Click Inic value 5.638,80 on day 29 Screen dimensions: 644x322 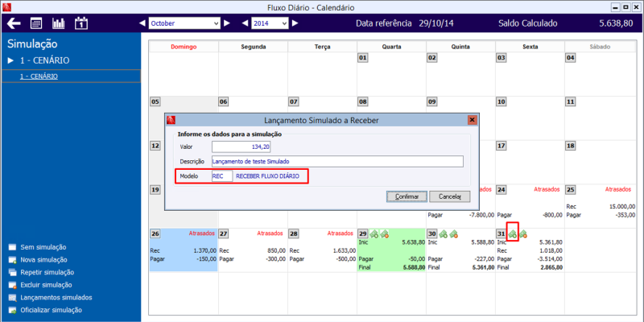pos(413,242)
